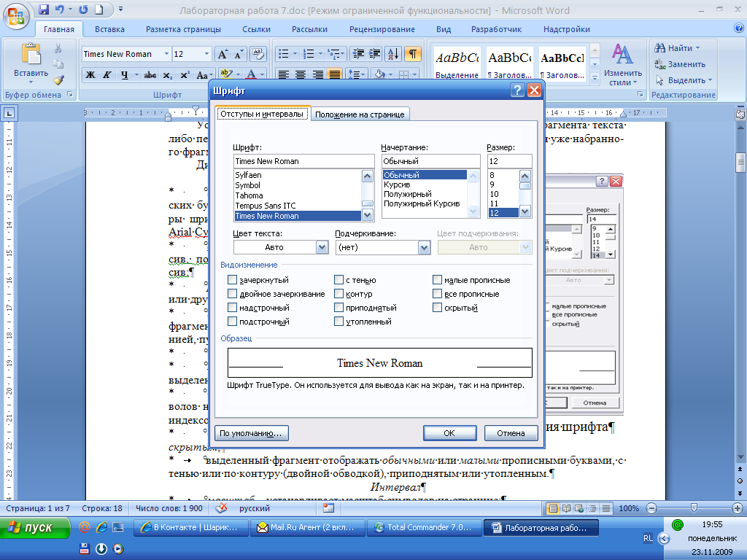
Task: Select Отступы и интервалы tab
Action: (x=262, y=114)
